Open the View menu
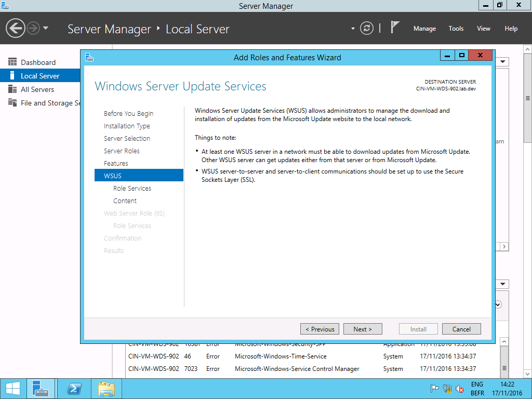The image size is (532, 399). 484,29
